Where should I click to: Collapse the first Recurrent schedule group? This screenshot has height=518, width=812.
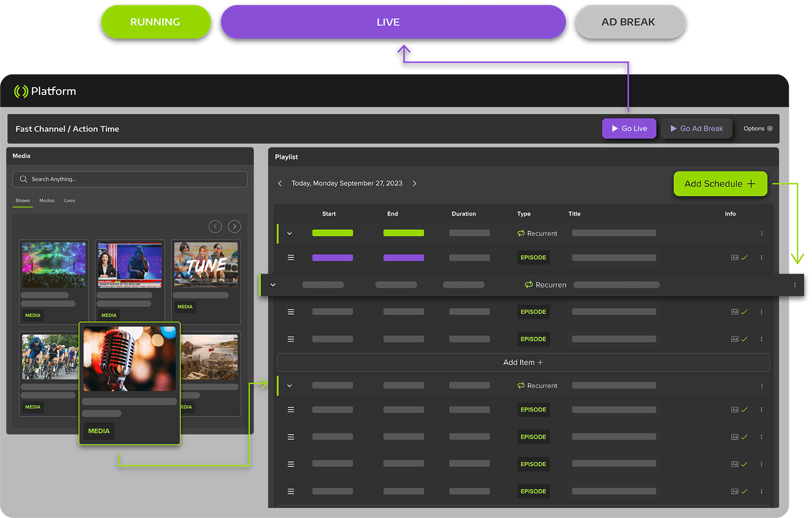(289, 233)
